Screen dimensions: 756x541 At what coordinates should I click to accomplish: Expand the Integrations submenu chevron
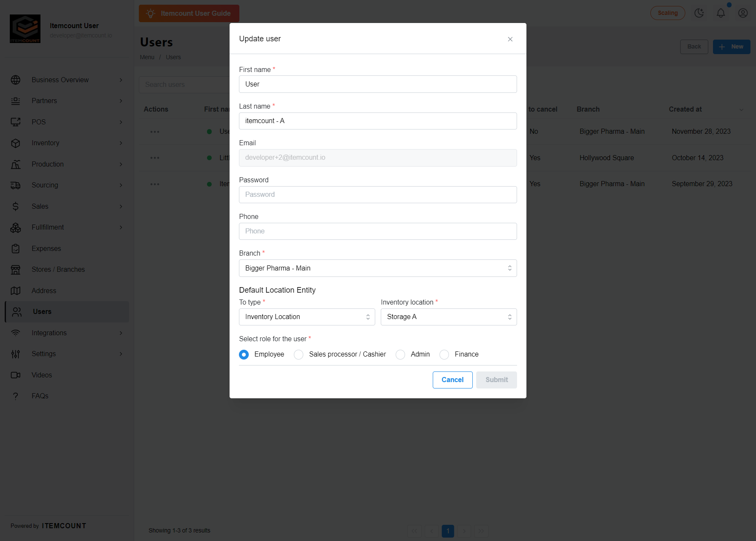121,333
